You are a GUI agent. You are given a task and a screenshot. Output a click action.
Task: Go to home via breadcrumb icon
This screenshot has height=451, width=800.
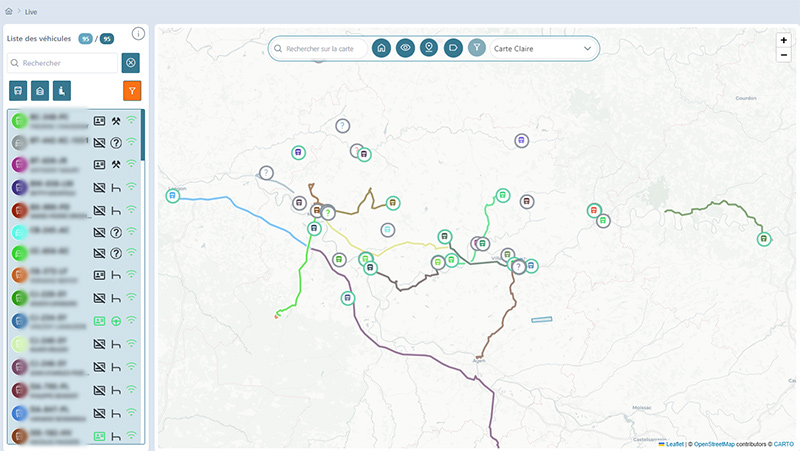9,10
